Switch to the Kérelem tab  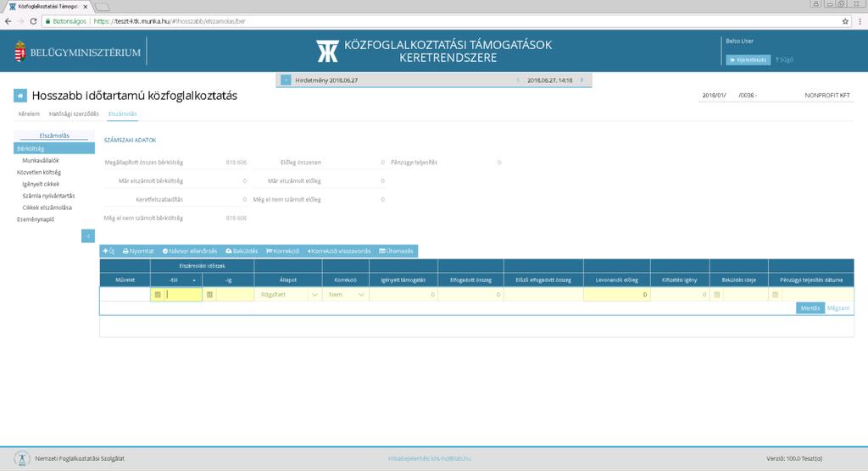click(29, 114)
